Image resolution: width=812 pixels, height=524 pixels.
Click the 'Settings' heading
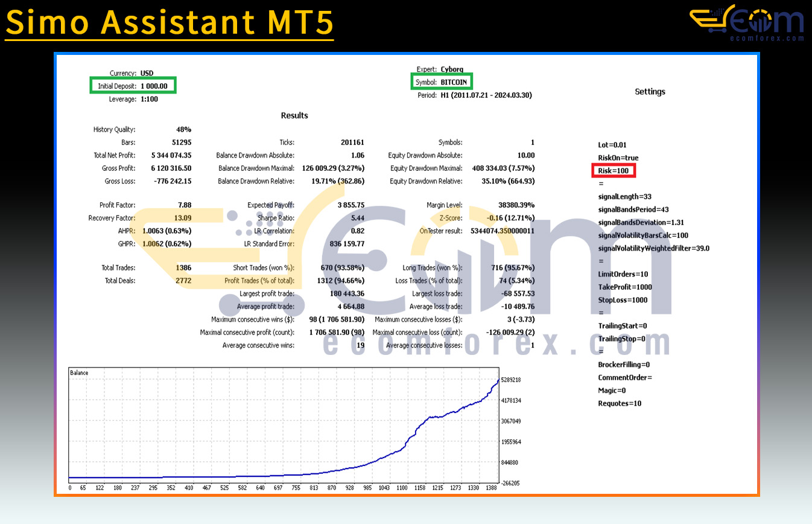point(650,92)
